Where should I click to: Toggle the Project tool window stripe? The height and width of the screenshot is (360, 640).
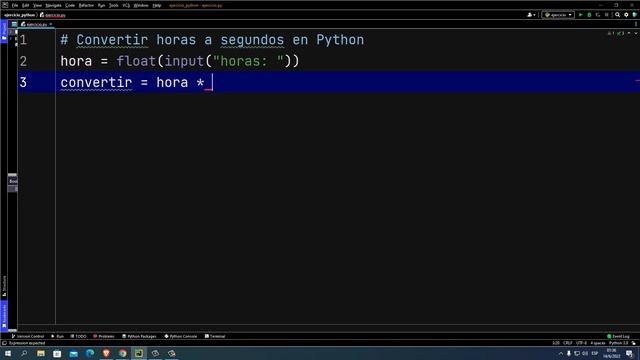point(4,32)
